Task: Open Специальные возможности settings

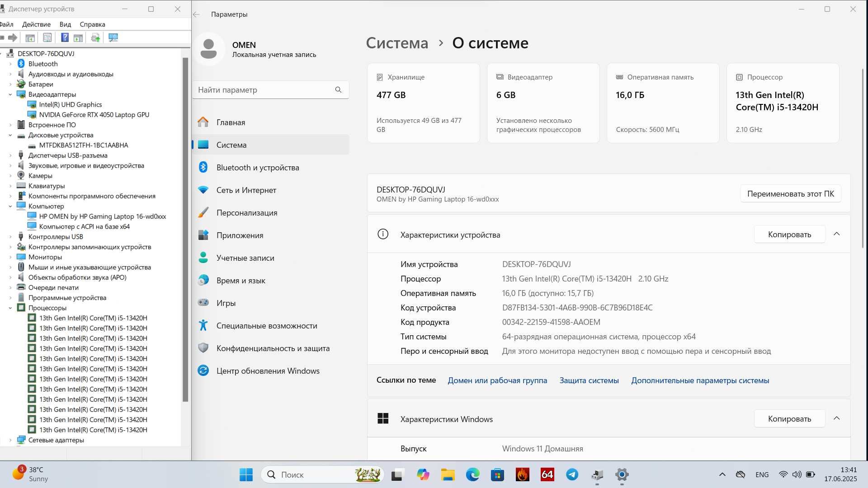Action: point(270,326)
